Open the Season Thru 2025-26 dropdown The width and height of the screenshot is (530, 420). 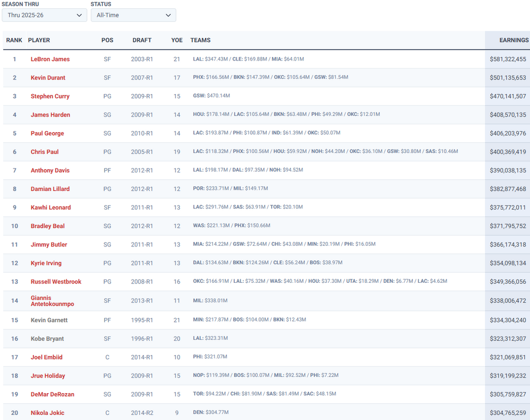(44, 15)
